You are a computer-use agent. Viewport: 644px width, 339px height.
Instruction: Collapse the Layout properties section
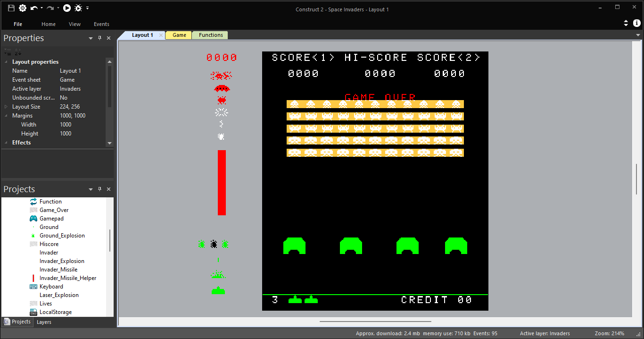pyautogui.click(x=6, y=62)
